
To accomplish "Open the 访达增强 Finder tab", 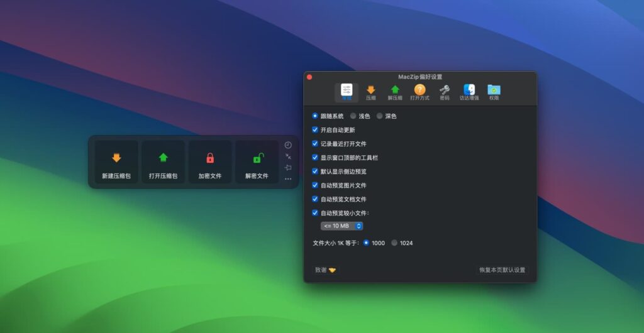I will click(469, 93).
